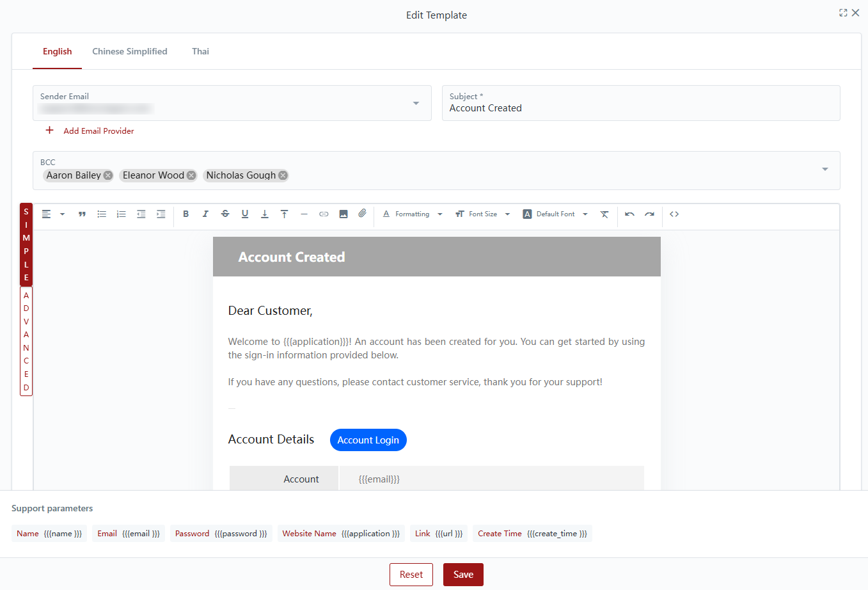This screenshot has width=868, height=590.
Task: Switch editor to SIMPLE mode
Action: pyautogui.click(x=26, y=244)
